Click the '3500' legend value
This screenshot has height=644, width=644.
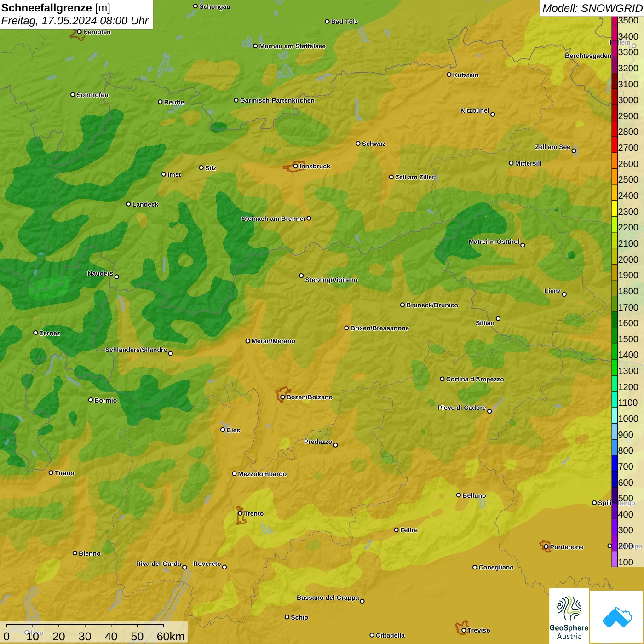[628, 20]
